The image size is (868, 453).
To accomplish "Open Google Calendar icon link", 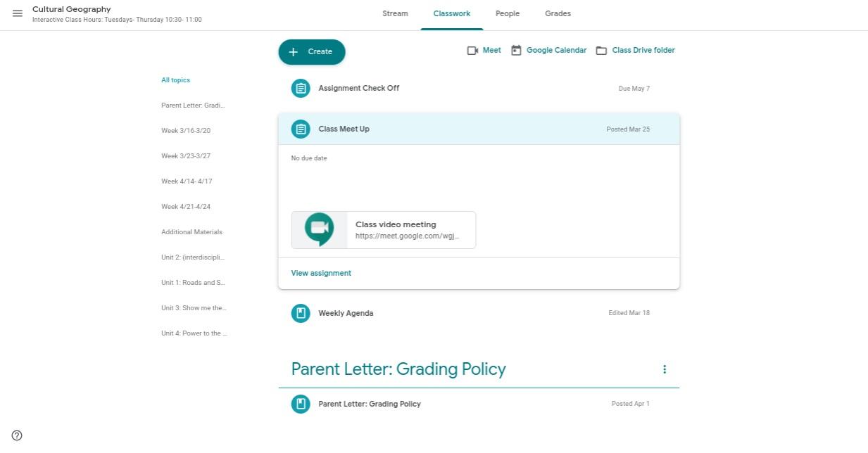I will 516,51.
